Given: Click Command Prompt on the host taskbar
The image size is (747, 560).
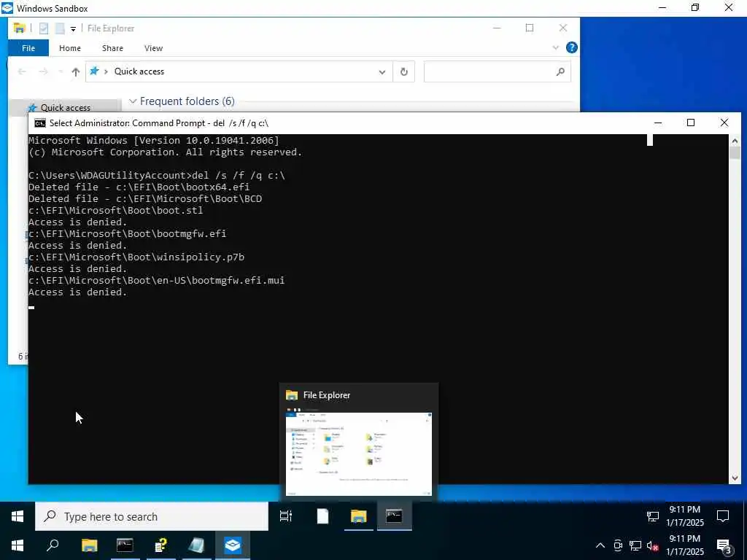Looking at the screenshot, I should [125, 545].
